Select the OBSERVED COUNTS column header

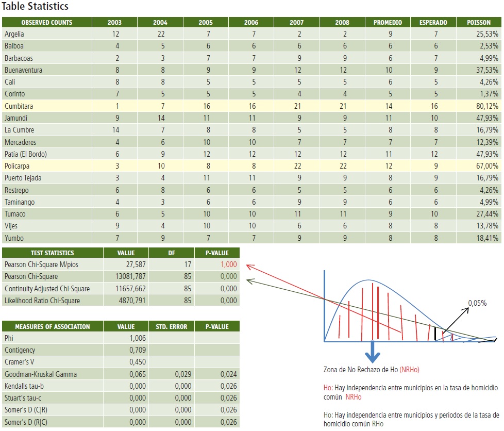tap(46, 23)
